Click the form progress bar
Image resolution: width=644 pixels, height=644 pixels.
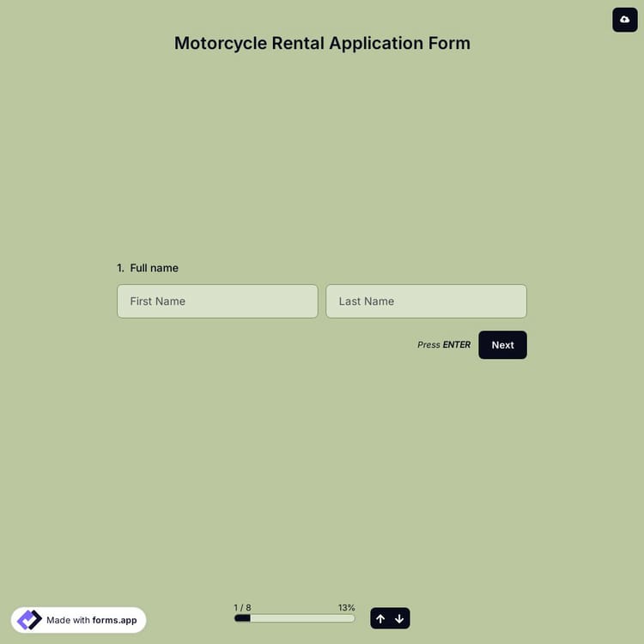(x=294, y=618)
